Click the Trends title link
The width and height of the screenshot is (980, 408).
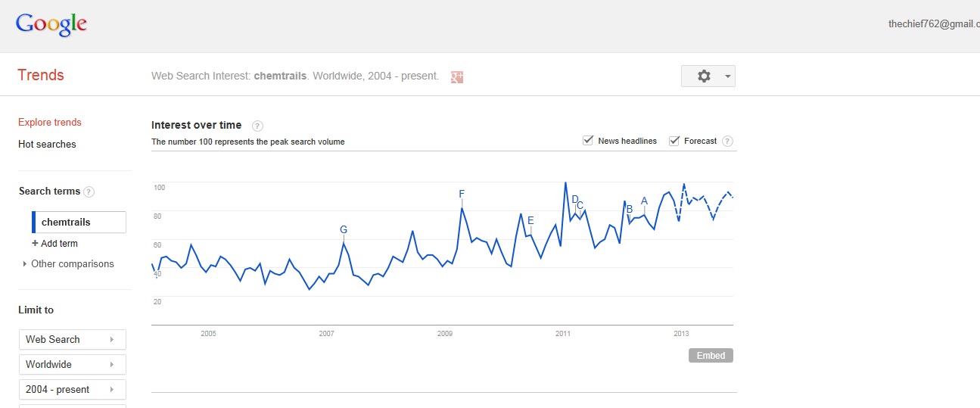click(41, 75)
